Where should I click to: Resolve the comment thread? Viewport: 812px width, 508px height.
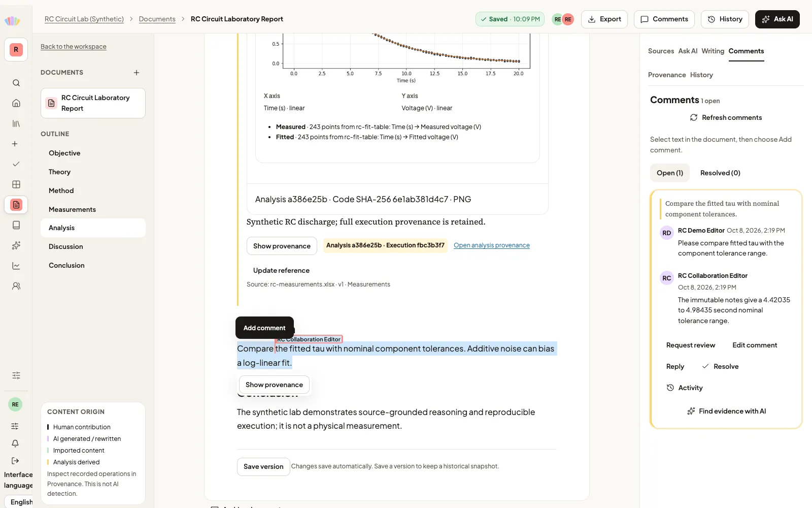[721, 366]
